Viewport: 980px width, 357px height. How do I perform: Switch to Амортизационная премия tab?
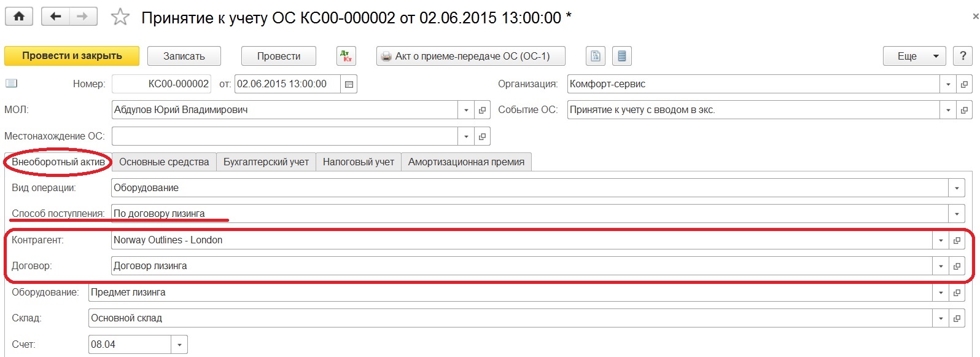(466, 162)
